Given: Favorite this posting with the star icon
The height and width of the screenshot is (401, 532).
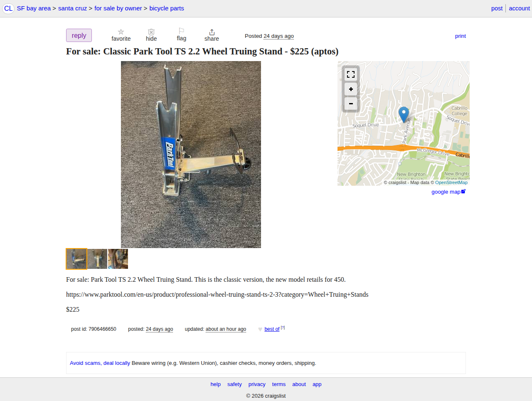Looking at the screenshot, I should pyautogui.click(x=121, y=32).
